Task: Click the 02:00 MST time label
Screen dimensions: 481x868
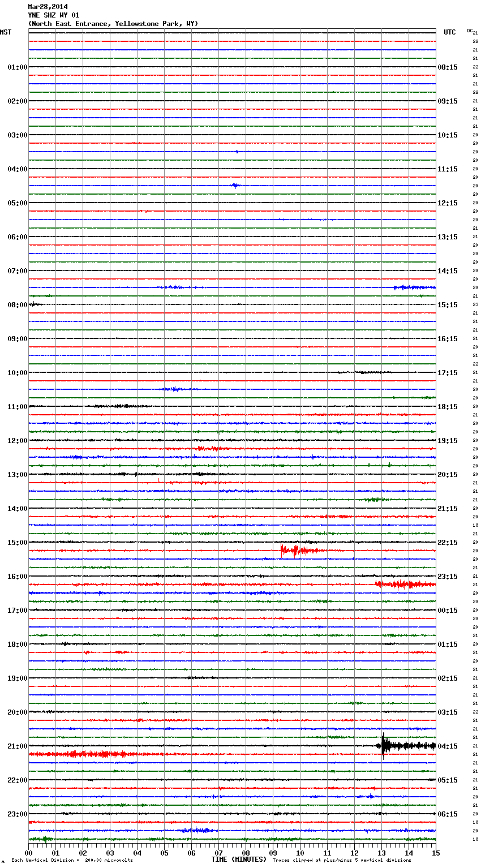Action: click(18, 101)
